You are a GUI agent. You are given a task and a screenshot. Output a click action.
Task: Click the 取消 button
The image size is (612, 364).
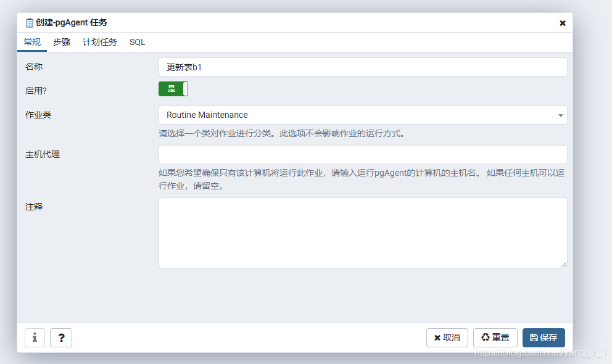(447, 337)
